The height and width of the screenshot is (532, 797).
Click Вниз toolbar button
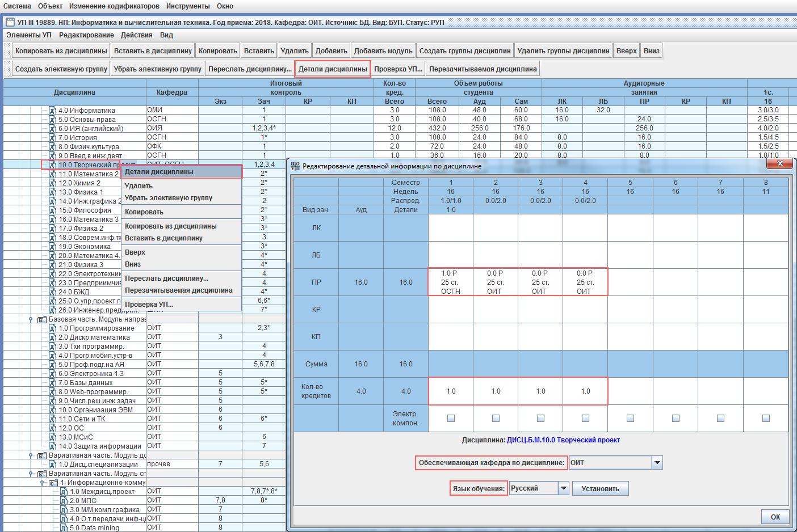click(x=652, y=51)
